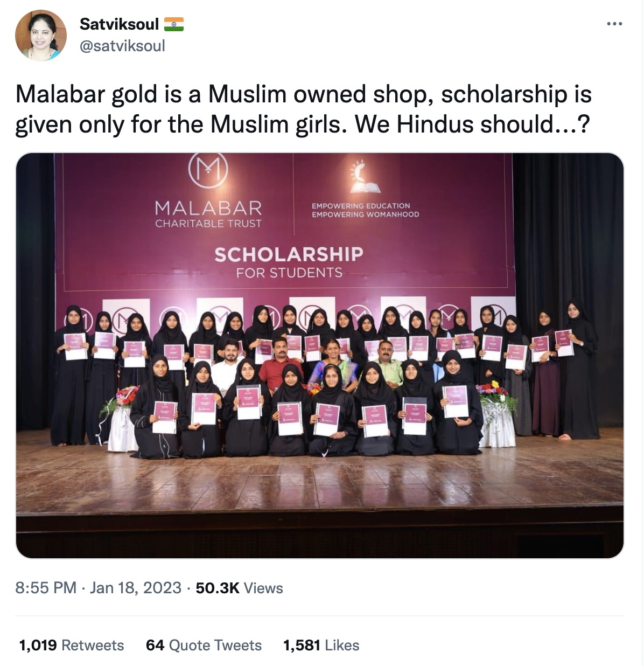Click the Empowering Education Empowering Womanhood tagline
This screenshot has height=666, width=644.
(365, 210)
